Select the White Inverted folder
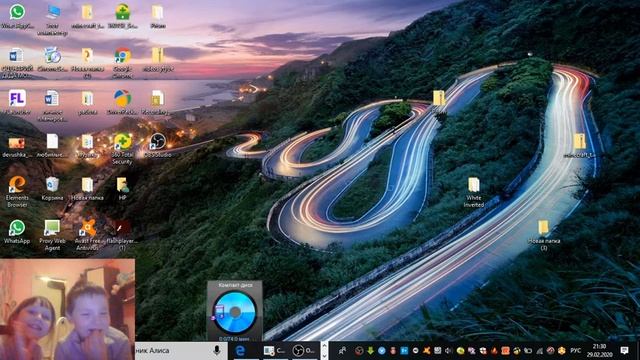 tap(473, 192)
